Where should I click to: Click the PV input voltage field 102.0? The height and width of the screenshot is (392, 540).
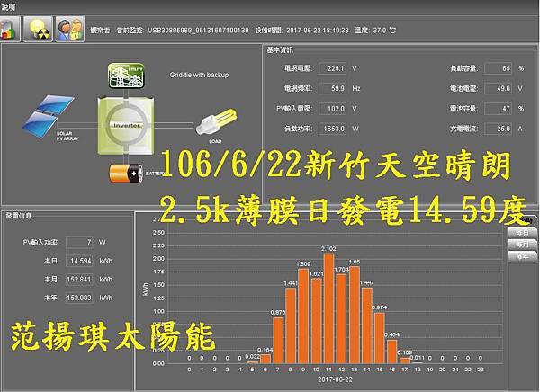click(333, 109)
